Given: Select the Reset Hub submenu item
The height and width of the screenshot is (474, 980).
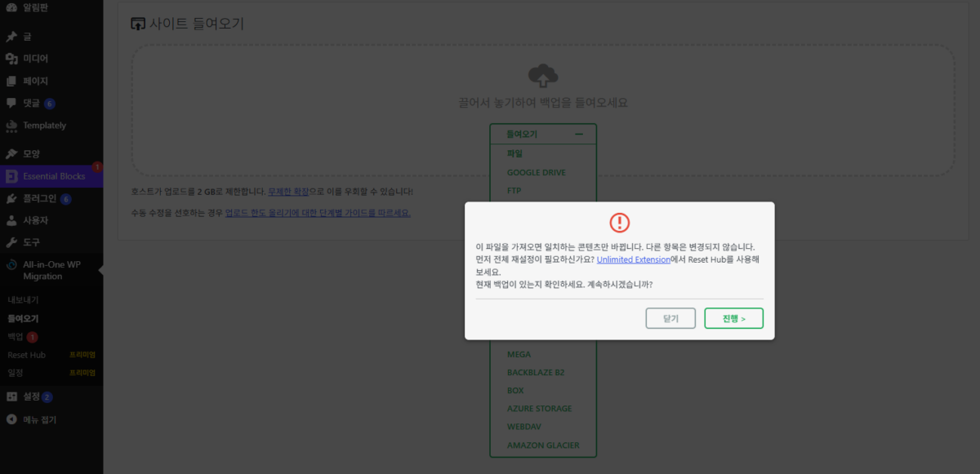Looking at the screenshot, I should (x=26, y=355).
